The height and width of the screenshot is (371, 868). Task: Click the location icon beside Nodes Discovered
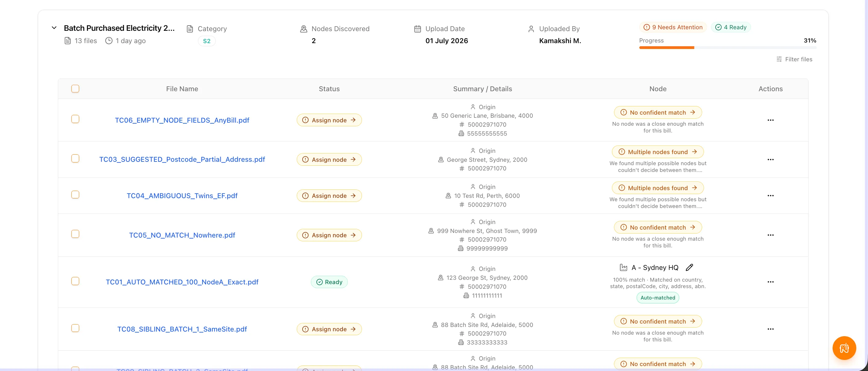tap(303, 29)
